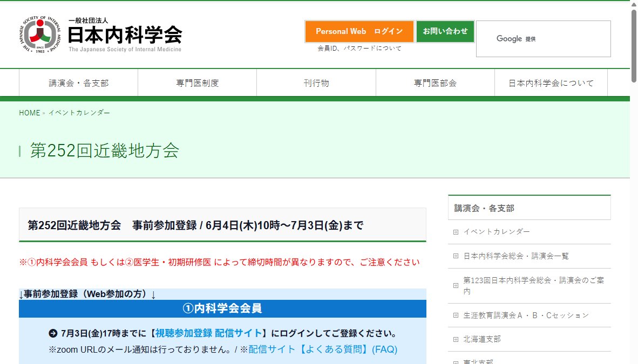This screenshot has width=638, height=364.
Task: Open 会員ID、パスワードについて link
Action: click(359, 49)
